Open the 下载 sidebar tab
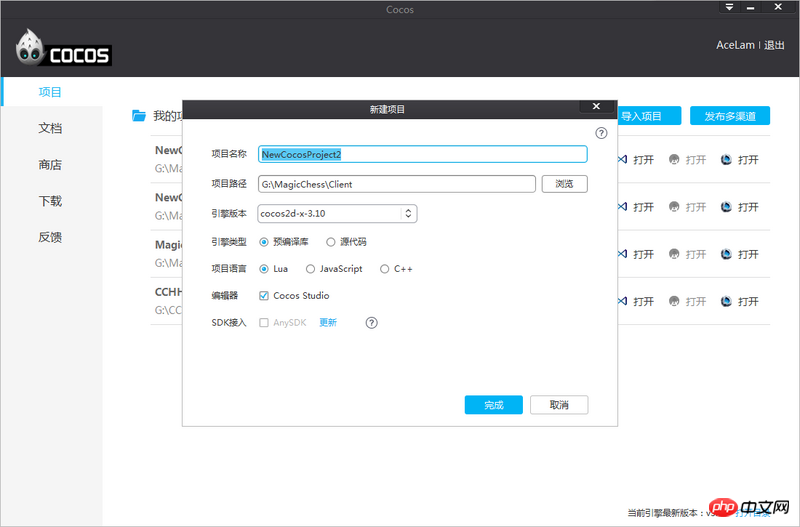The width and height of the screenshot is (800, 527). click(50, 201)
